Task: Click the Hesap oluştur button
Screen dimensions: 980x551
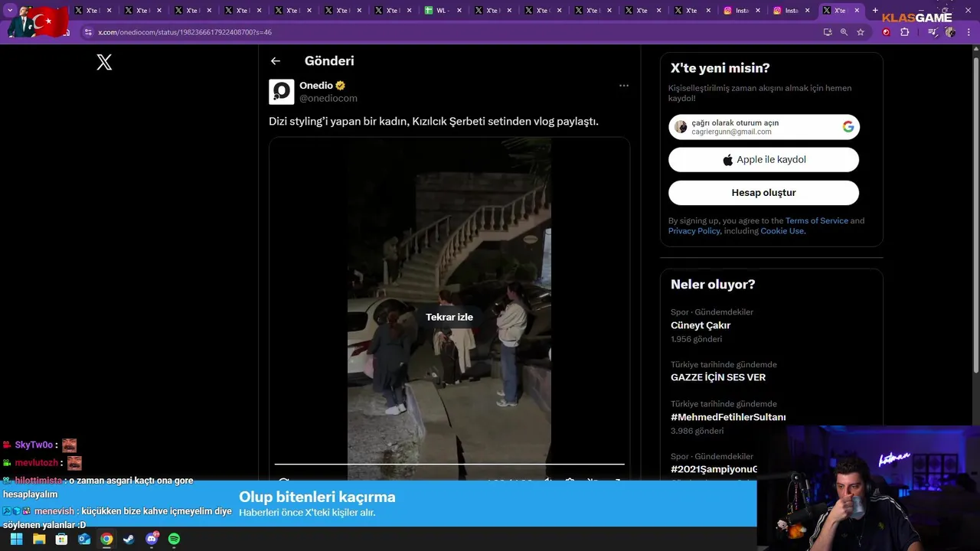Action: click(x=763, y=193)
